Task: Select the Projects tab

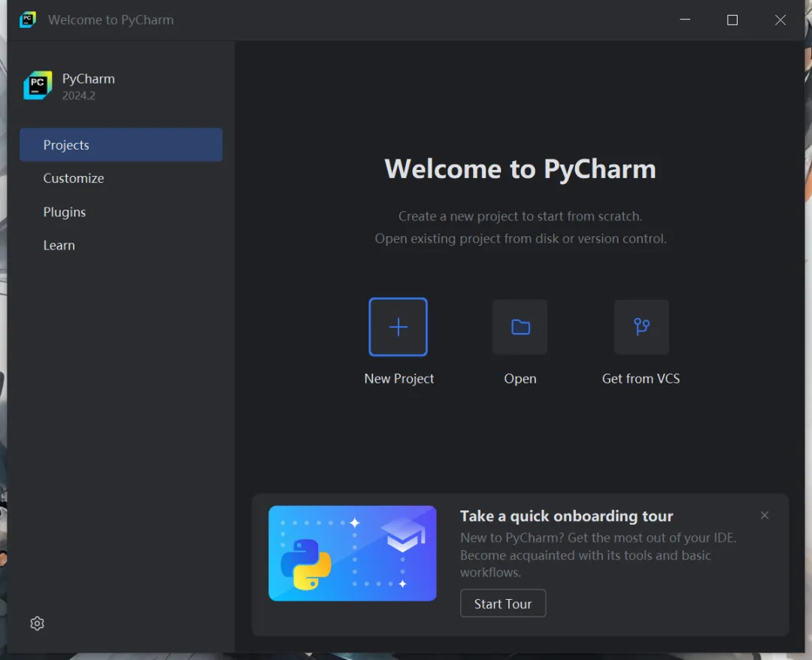Action: click(120, 145)
